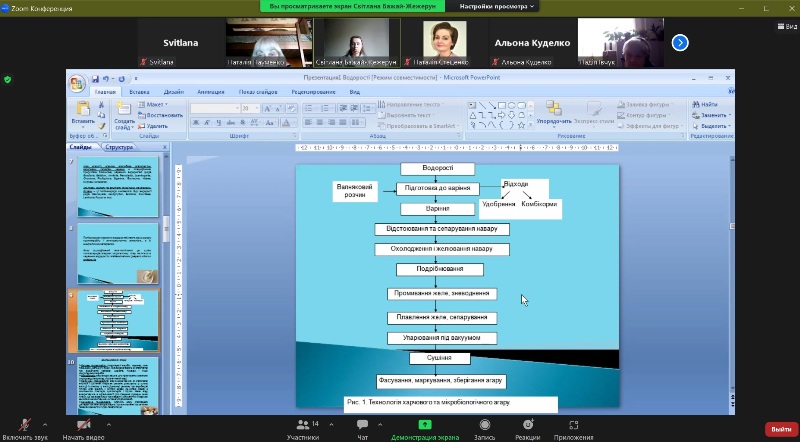
Task: Show next participants with blue arrow
Action: pos(680,43)
